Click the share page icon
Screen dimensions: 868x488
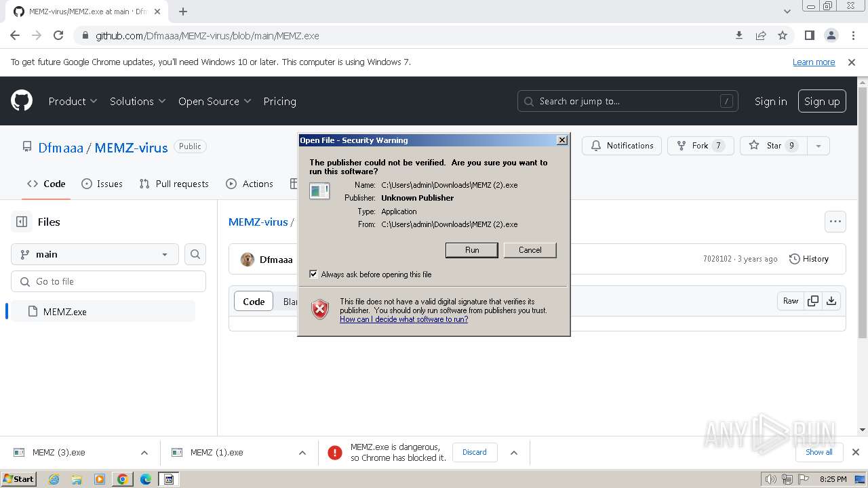click(761, 35)
